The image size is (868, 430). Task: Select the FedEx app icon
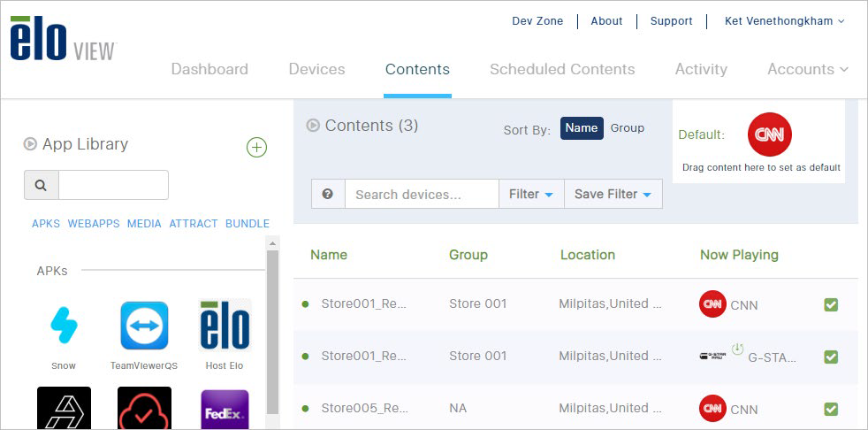pyautogui.click(x=225, y=410)
